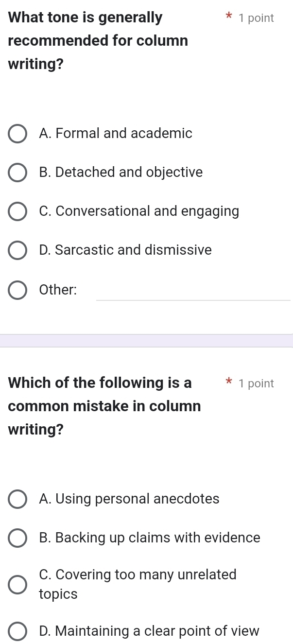The height and width of the screenshot is (644, 293).
Task: Select option D Sarcastic and dismissive
Action: (17, 250)
